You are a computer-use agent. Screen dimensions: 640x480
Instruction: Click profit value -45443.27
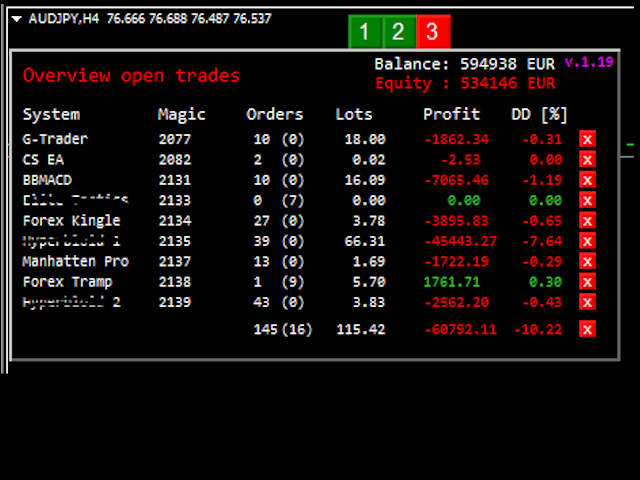coord(461,241)
